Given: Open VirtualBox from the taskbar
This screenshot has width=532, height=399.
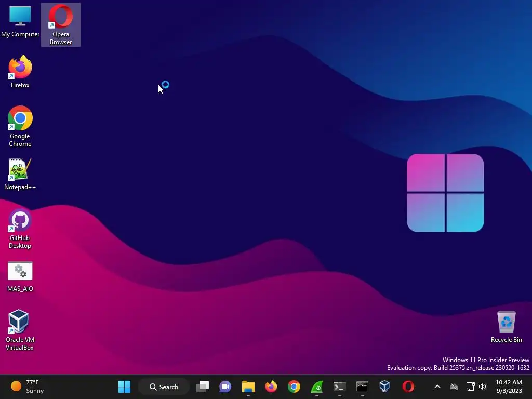Looking at the screenshot, I should point(385,387).
